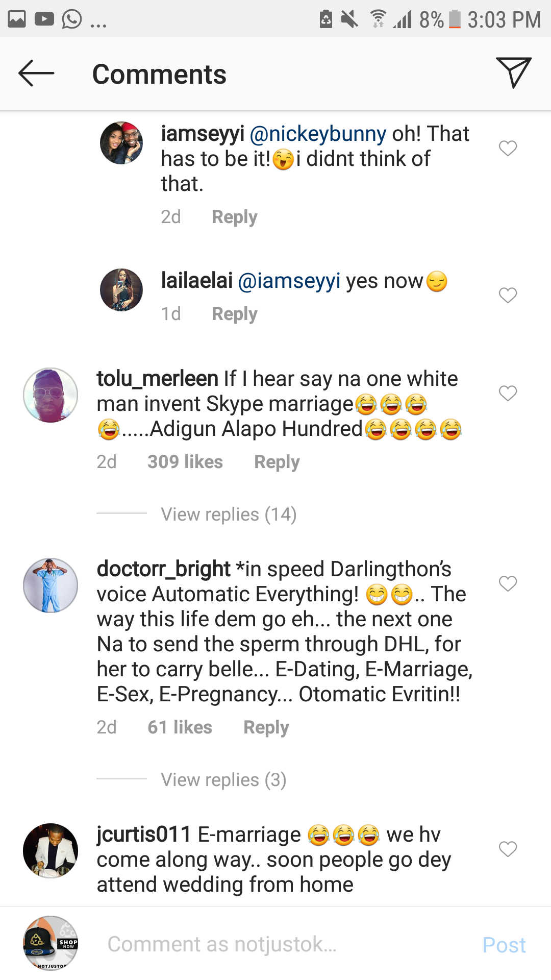
Task: Reply to lailaelai's comment
Action: pyautogui.click(x=234, y=314)
